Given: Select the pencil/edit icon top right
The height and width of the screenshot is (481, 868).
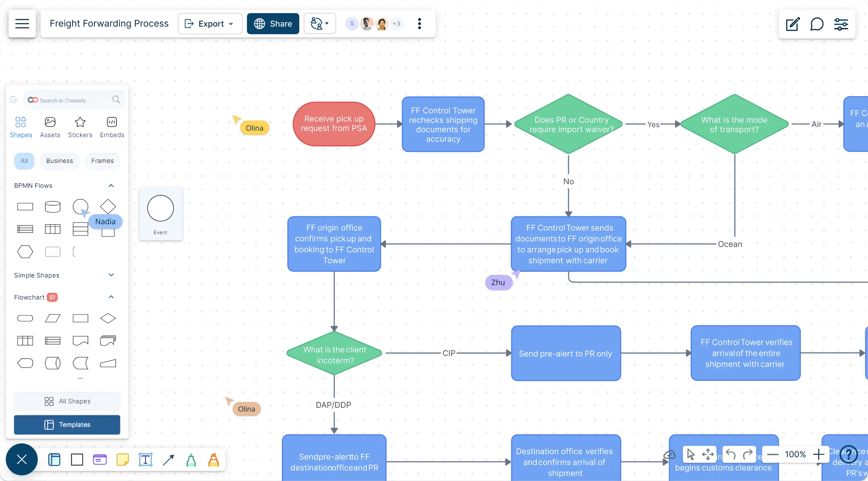Looking at the screenshot, I should pyautogui.click(x=793, y=24).
